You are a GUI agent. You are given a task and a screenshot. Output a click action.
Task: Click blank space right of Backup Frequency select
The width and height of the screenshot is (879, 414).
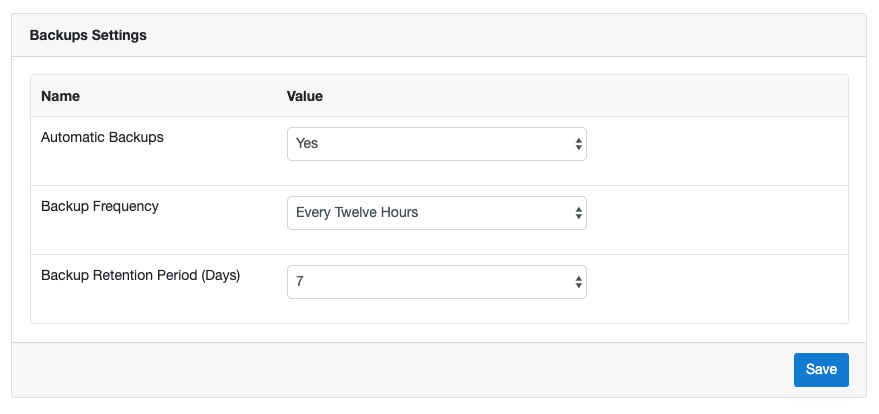718,220
